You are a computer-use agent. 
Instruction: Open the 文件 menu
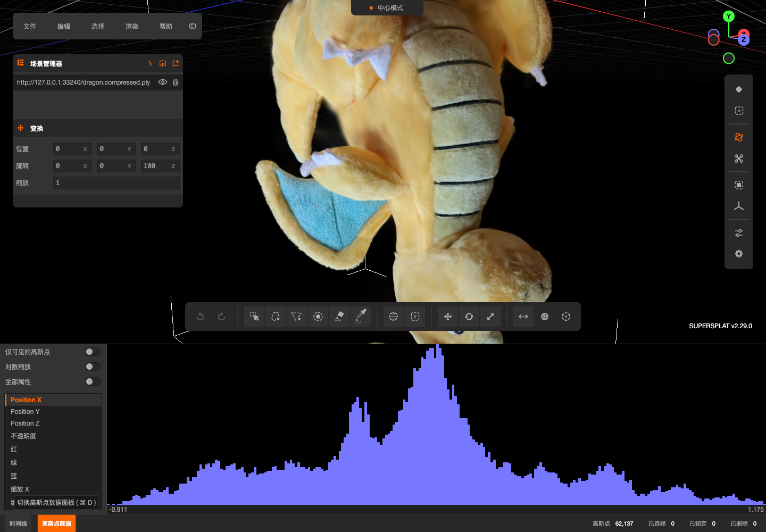coord(30,26)
